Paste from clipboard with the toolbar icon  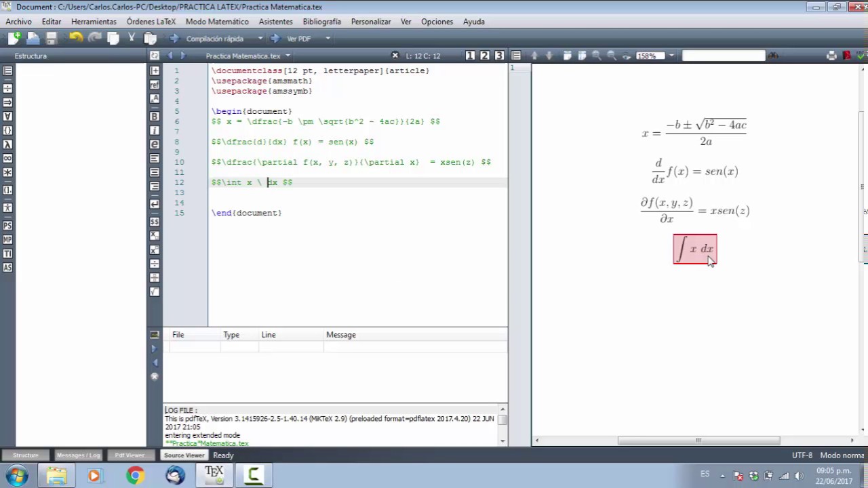point(151,39)
